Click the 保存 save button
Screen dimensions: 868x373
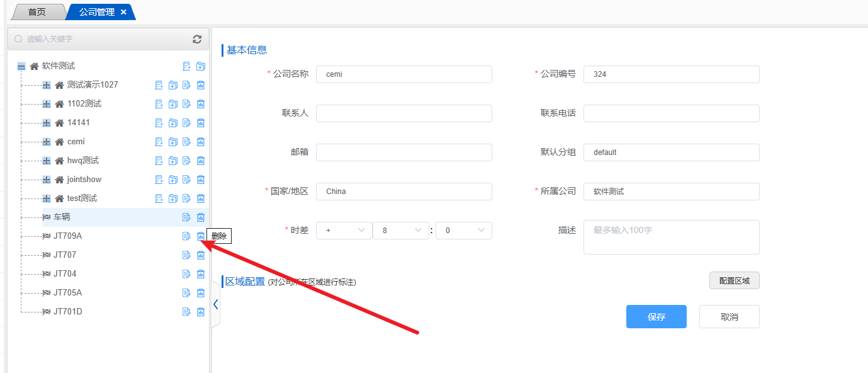(x=656, y=317)
